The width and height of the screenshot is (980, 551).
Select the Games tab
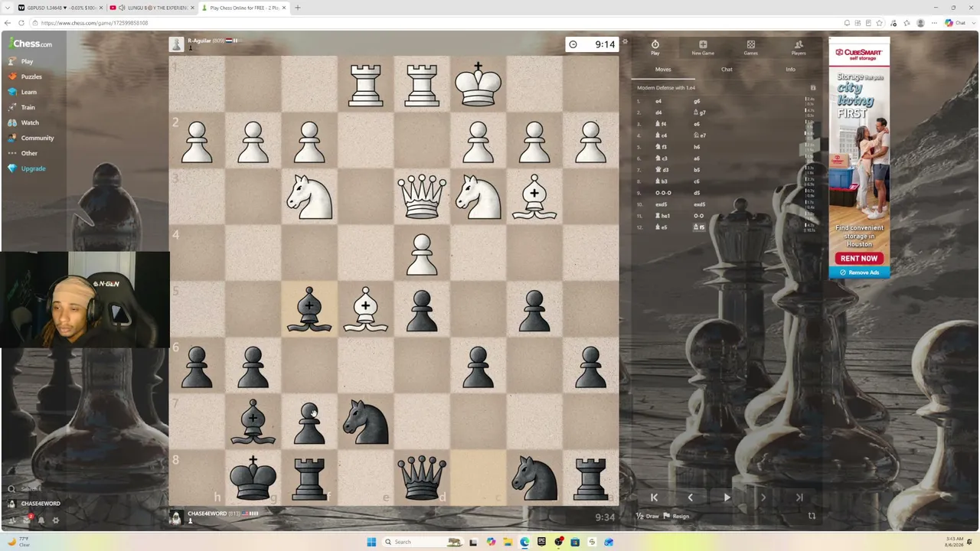click(x=751, y=47)
